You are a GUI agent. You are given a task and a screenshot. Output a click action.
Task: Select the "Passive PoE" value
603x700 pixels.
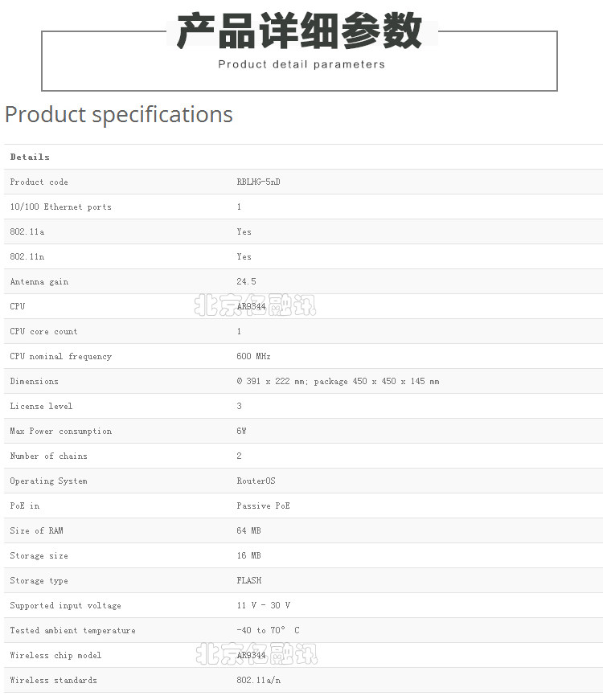click(263, 506)
